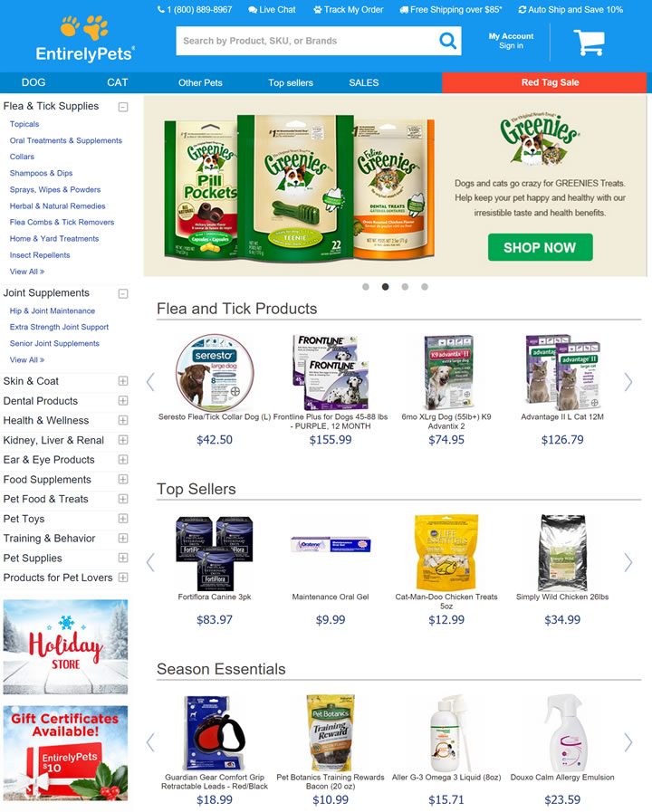
Task: Click the product search input field
Action: [x=307, y=41]
